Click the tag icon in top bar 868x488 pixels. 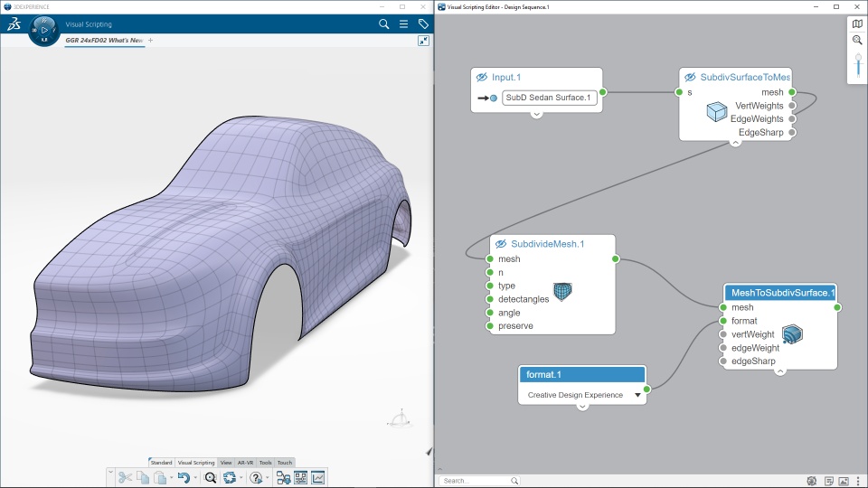coord(423,24)
